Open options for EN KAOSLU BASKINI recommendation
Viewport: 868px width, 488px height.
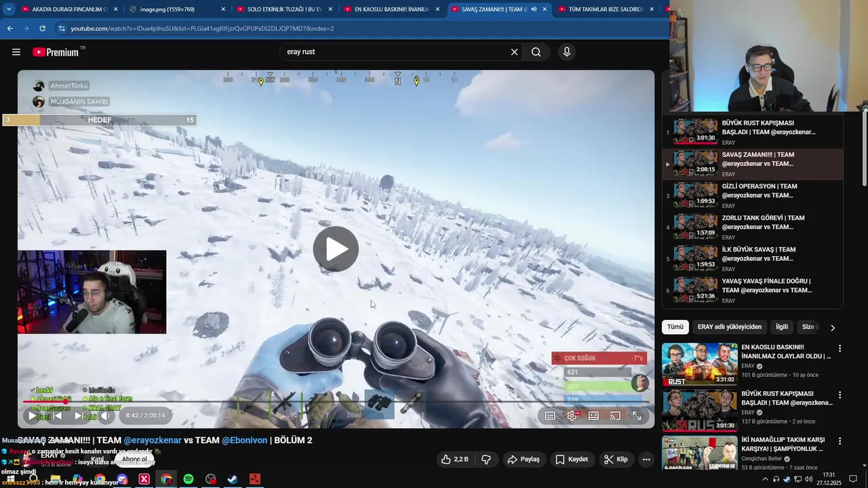[x=840, y=348]
